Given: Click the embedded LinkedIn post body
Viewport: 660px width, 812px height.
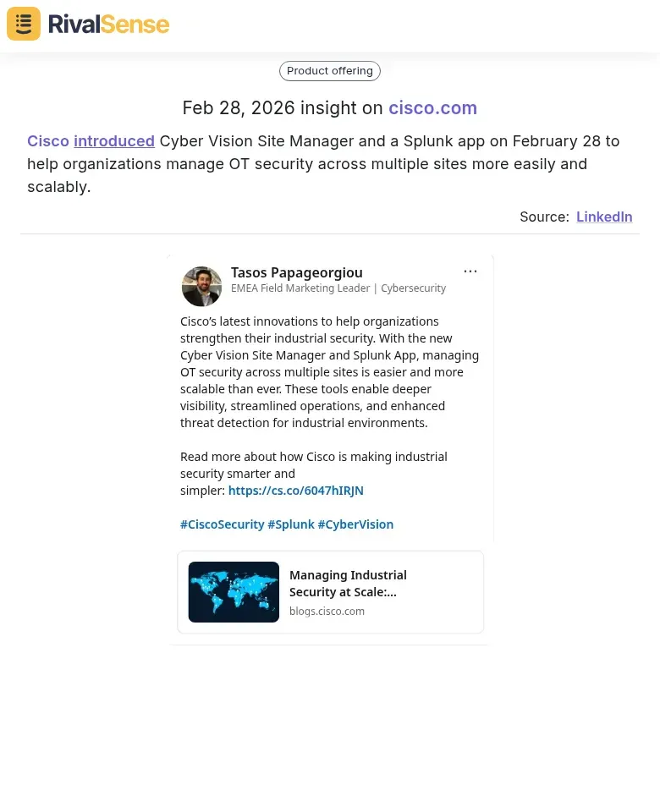Looking at the screenshot, I should [329, 372].
